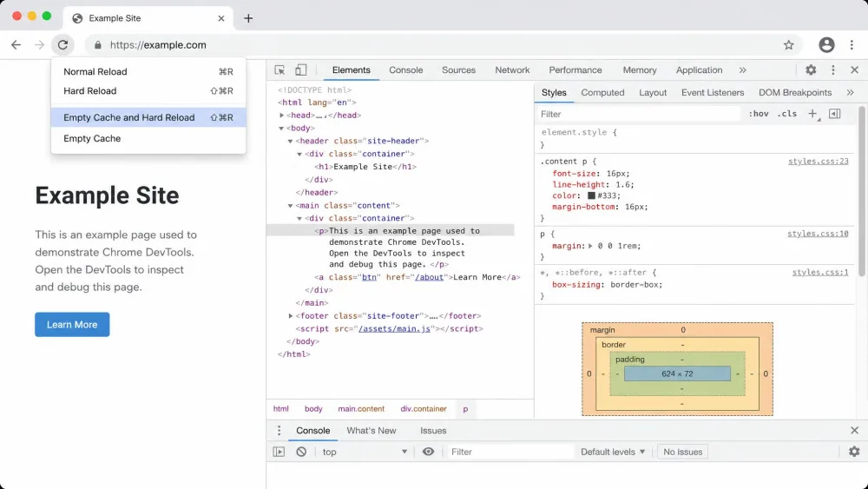868x489 pixels.
Task: Toggle .cls element classes panel
Action: (x=786, y=114)
